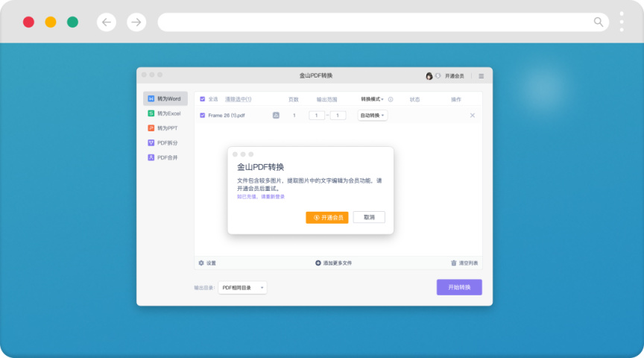644x358 pixels.
Task: Click the search magnifier in address bar
Action: [x=599, y=22]
